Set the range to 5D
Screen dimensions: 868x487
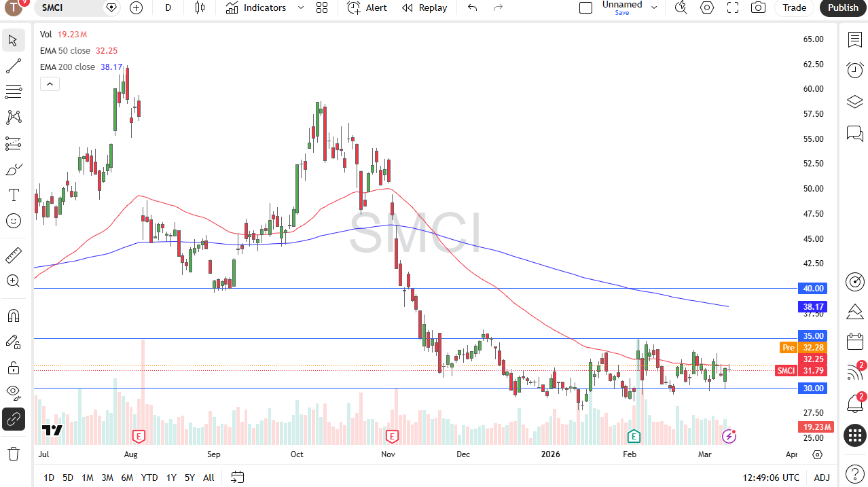point(68,477)
